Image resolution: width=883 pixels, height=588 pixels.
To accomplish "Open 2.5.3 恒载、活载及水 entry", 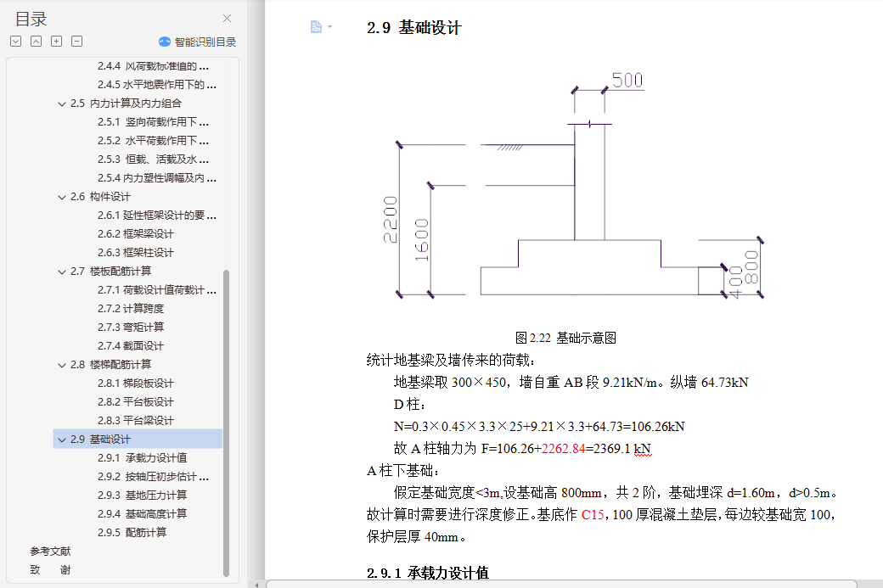I will [x=153, y=160].
